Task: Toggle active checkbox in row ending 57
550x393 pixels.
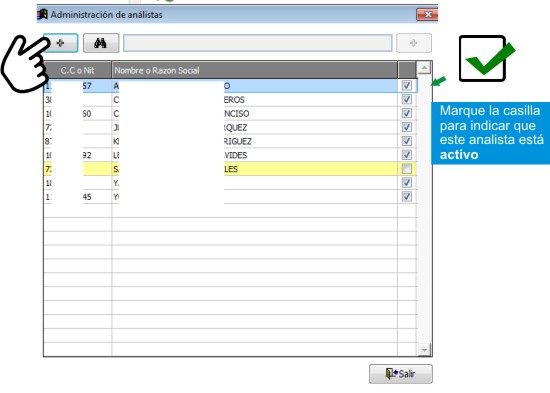Action: coord(407,86)
